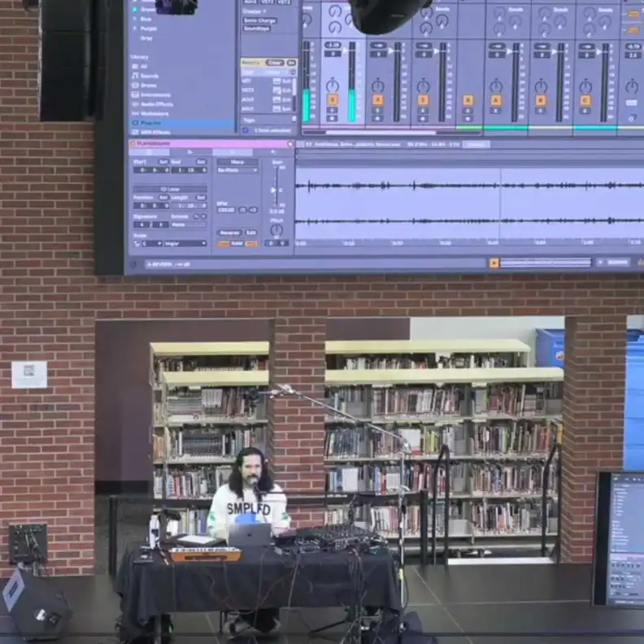Click the Clear button in browser filters
644x644 pixels.
pos(274,63)
